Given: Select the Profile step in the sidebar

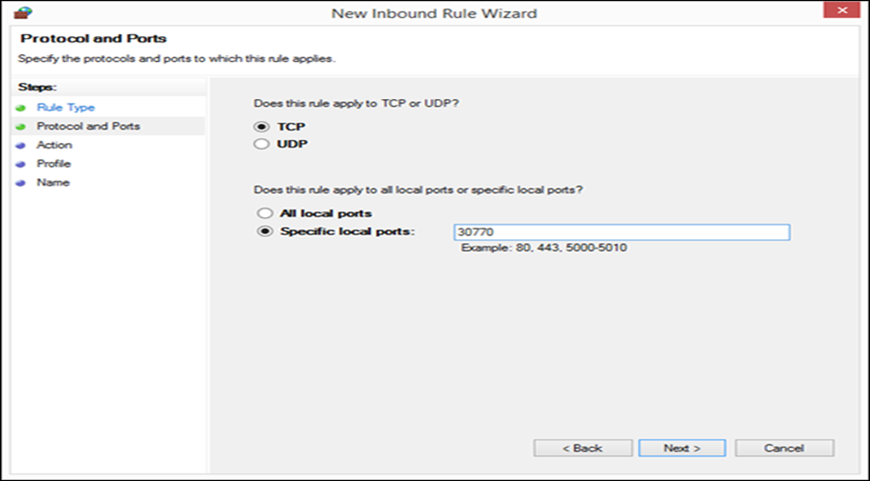Looking at the screenshot, I should (53, 164).
